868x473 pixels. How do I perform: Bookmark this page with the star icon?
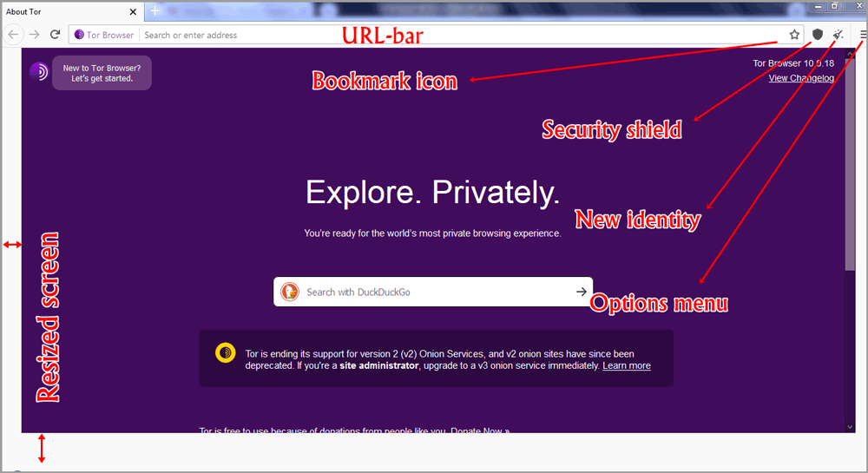[794, 35]
